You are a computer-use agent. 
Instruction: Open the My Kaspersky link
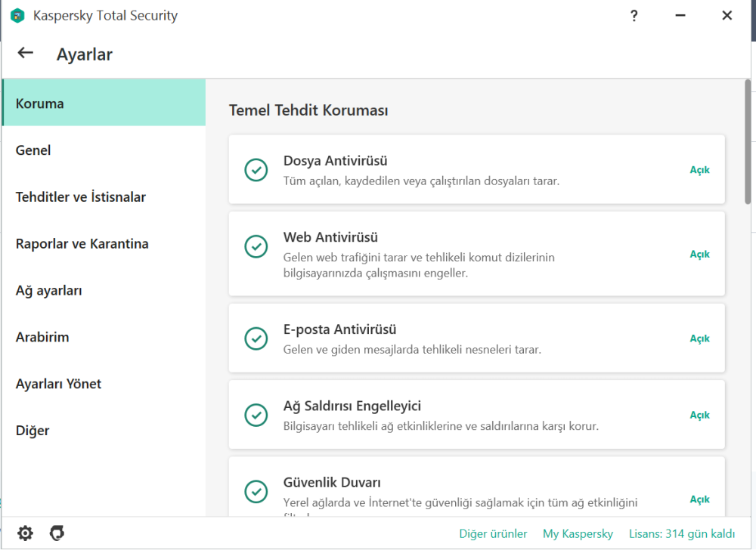click(578, 533)
